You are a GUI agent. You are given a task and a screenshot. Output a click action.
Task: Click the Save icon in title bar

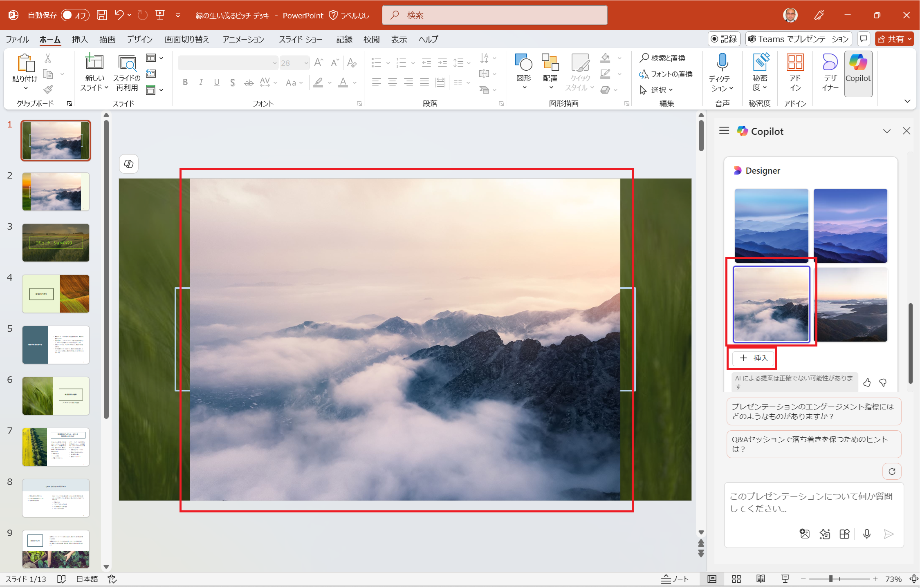click(x=101, y=15)
